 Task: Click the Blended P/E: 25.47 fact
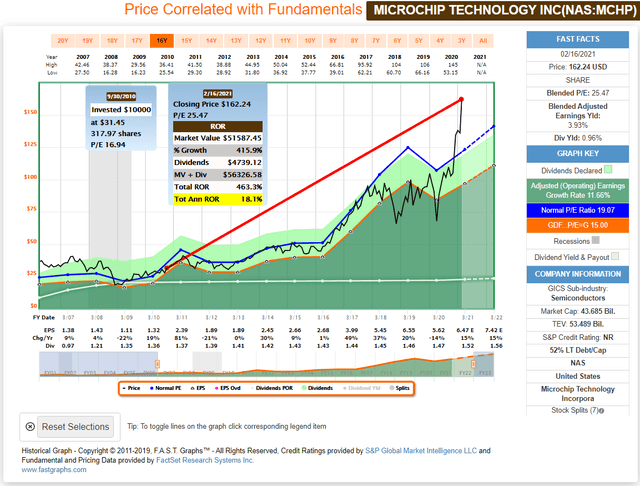point(578,93)
